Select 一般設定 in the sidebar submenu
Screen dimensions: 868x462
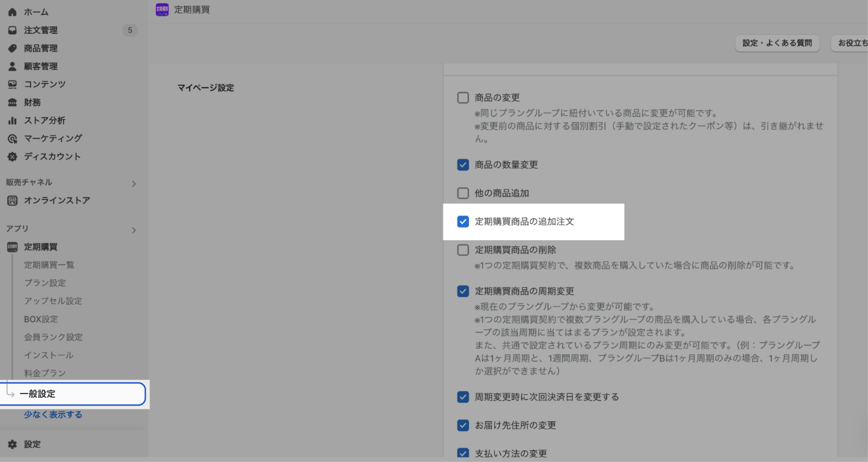[38, 394]
